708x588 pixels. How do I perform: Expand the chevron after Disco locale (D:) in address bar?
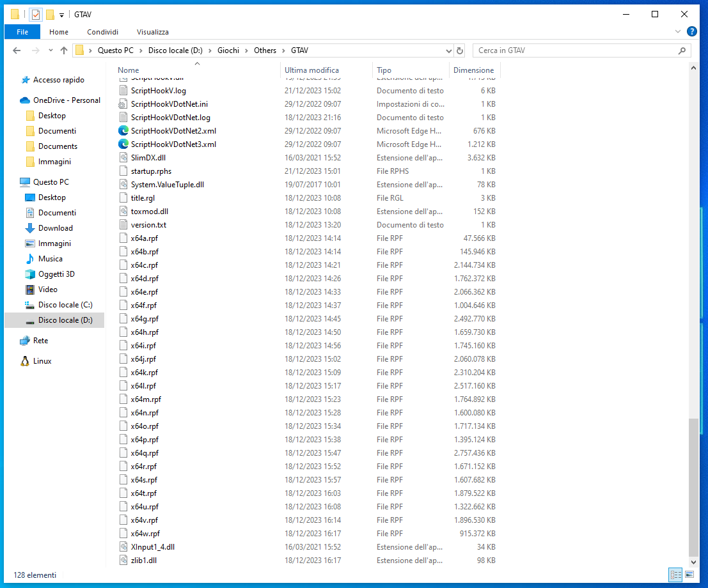pos(210,50)
